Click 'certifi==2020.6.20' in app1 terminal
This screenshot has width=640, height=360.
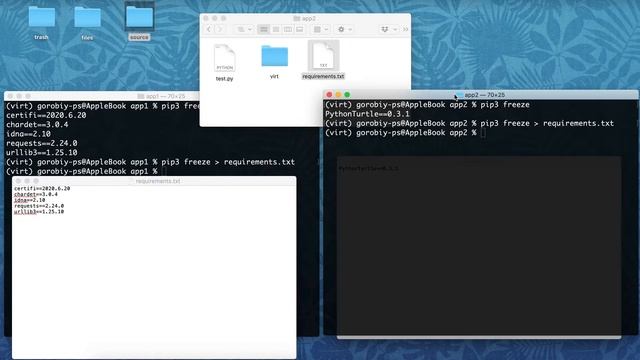(x=46, y=115)
